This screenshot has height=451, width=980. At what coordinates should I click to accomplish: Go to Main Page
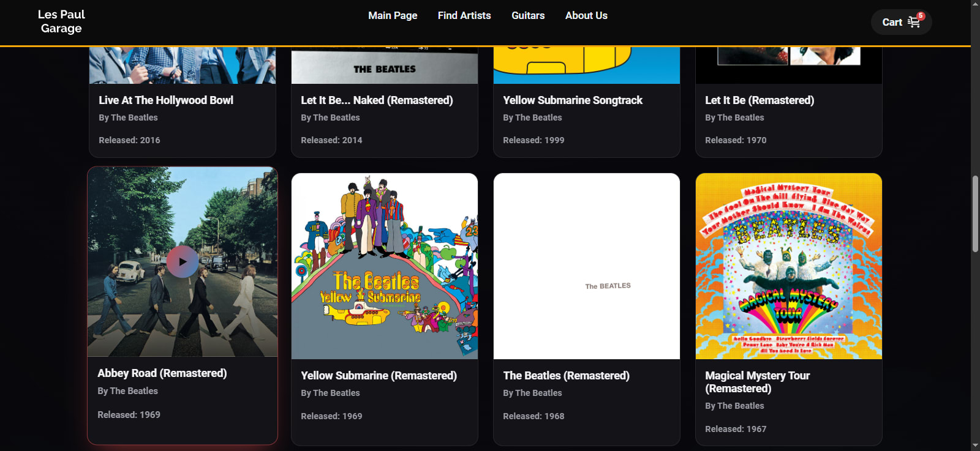point(393,15)
